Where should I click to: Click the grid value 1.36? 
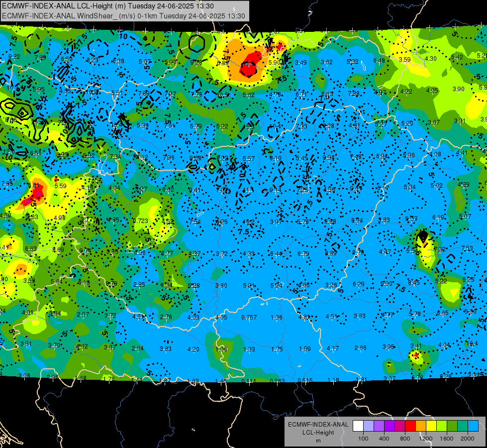tap(277, 318)
